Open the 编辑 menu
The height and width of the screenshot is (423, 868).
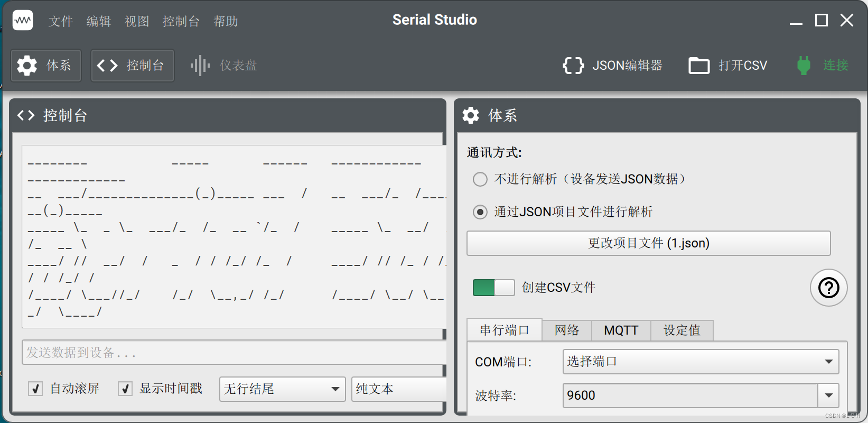pyautogui.click(x=99, y=21)
